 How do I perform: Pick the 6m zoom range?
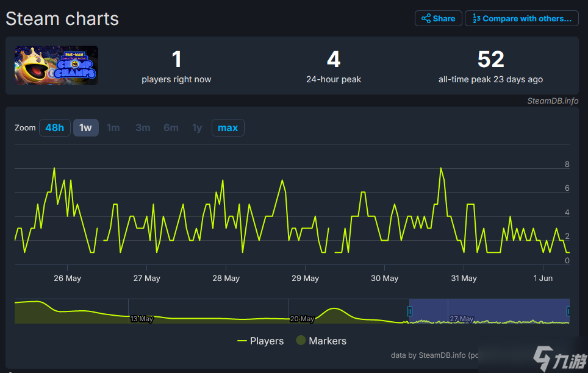tap(171, 127)
